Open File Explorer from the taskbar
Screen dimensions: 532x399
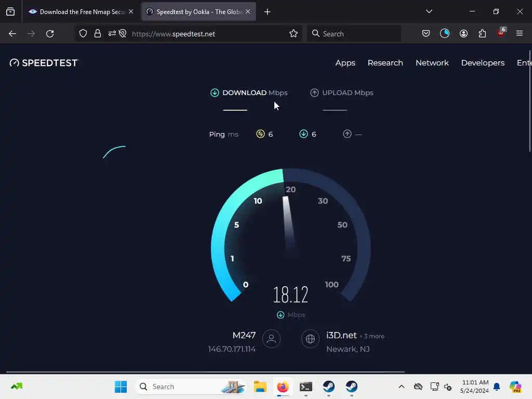260,387
